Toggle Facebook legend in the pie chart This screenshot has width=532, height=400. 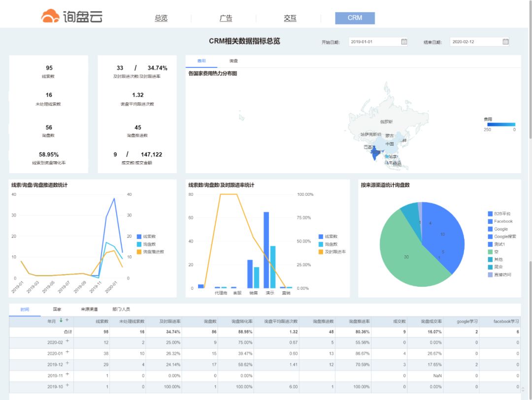[x=500, y=221]
